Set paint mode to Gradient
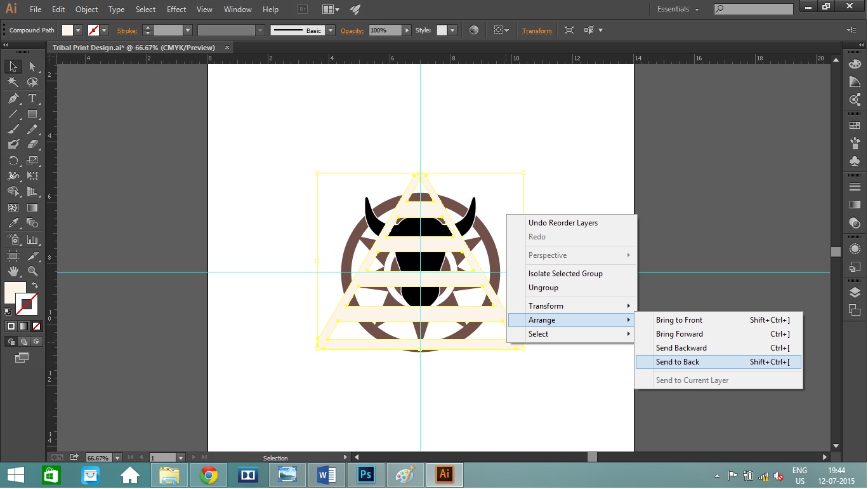 click(23, 326)
